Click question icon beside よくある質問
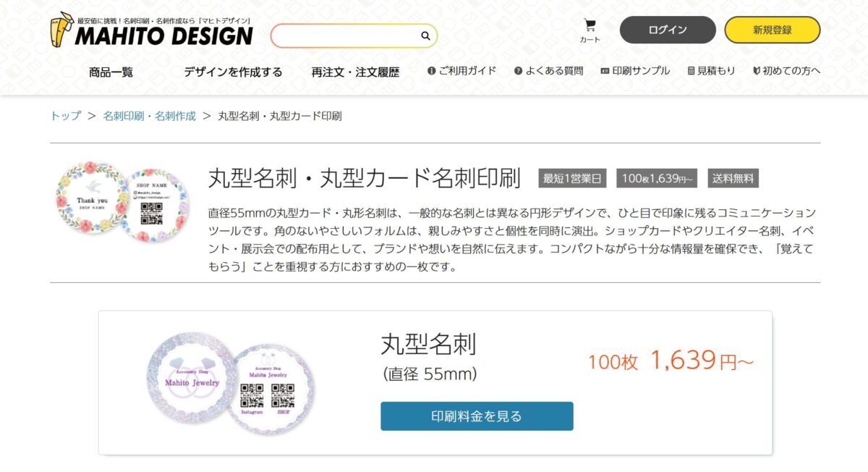 point(519,71)
